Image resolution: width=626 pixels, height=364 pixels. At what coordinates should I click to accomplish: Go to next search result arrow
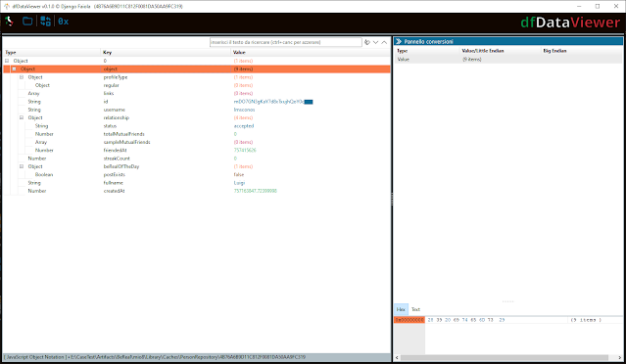[375, 42]
